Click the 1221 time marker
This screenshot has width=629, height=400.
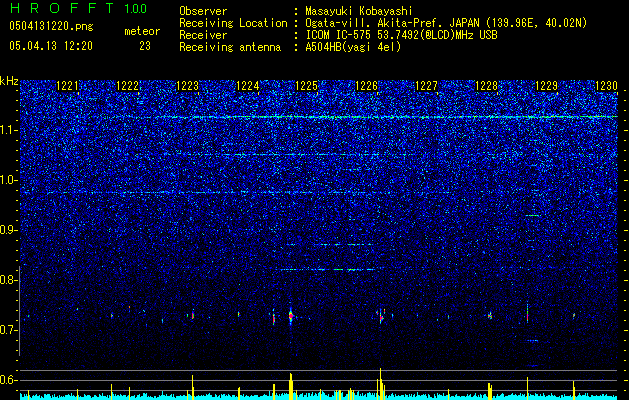tap(68, 85)
